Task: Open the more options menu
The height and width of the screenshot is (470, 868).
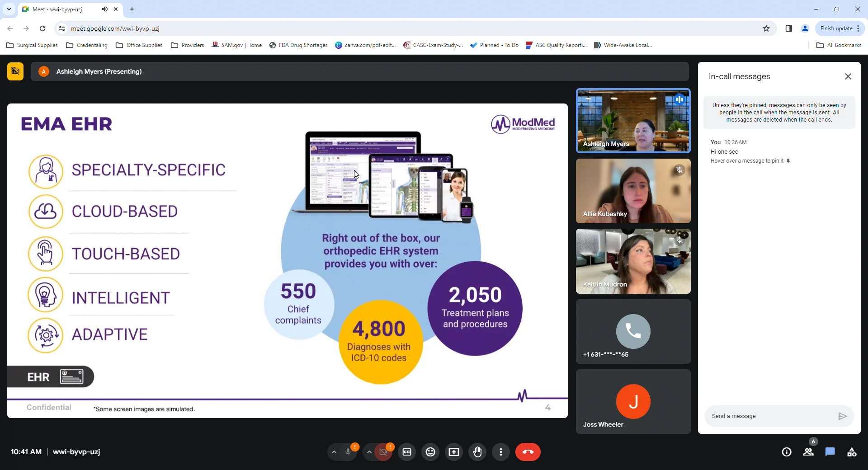Action: 501,452
